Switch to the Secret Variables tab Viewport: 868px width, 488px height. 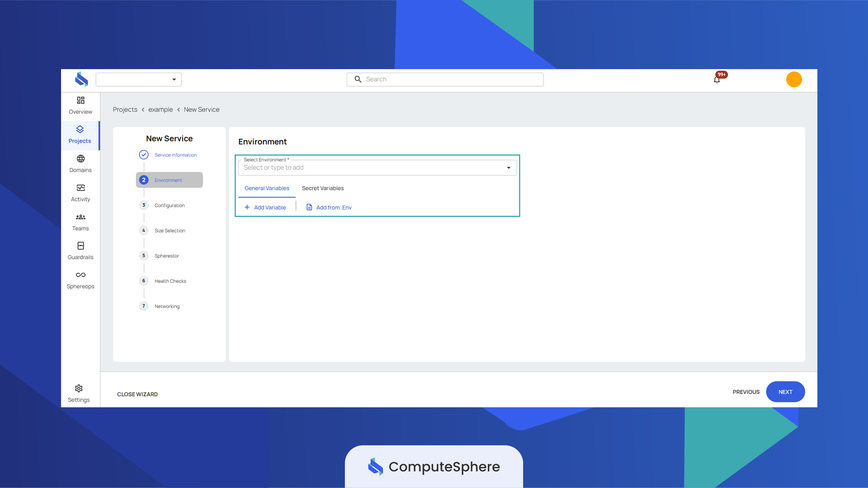tap(323, 188)
